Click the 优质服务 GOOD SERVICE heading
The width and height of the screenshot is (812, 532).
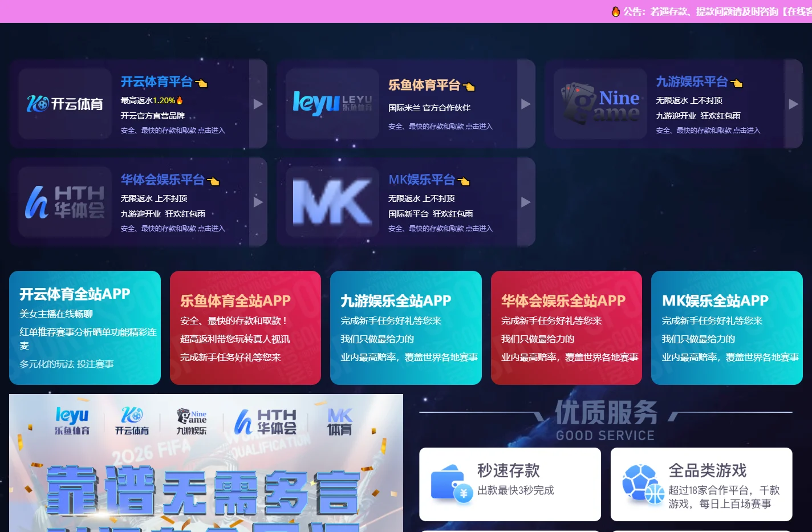tap(606, 421)
